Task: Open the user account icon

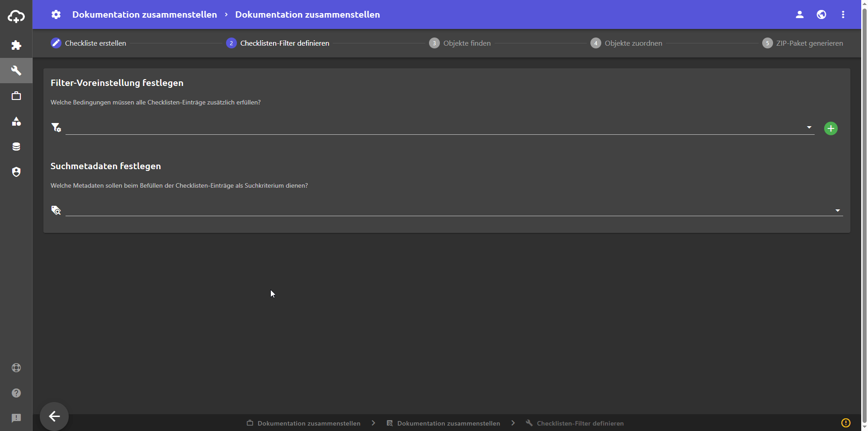Action: coord(799,14)
